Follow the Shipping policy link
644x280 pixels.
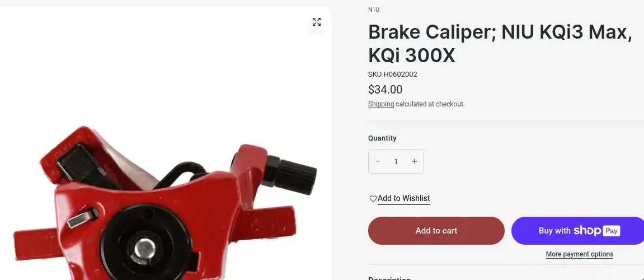(380, 104)
